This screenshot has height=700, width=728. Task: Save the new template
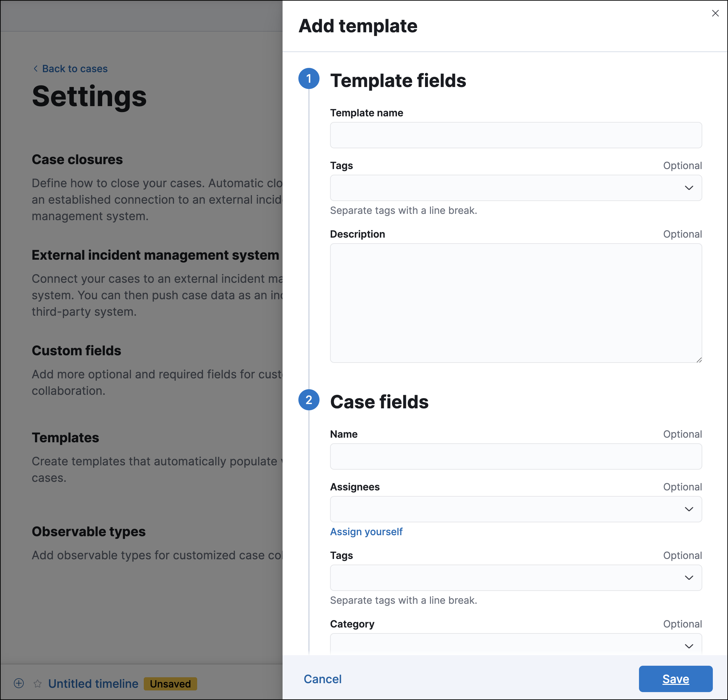coord(675,679)
